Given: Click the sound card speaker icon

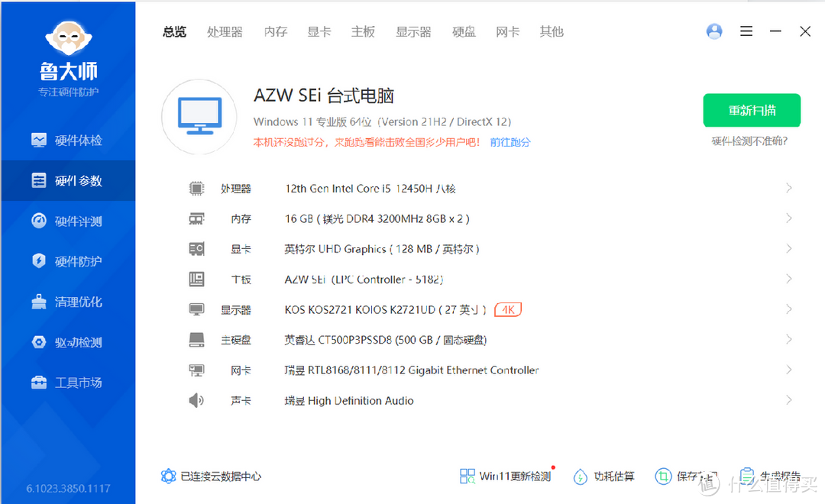Looking at the screenshot, I should [x=196, y=400].
